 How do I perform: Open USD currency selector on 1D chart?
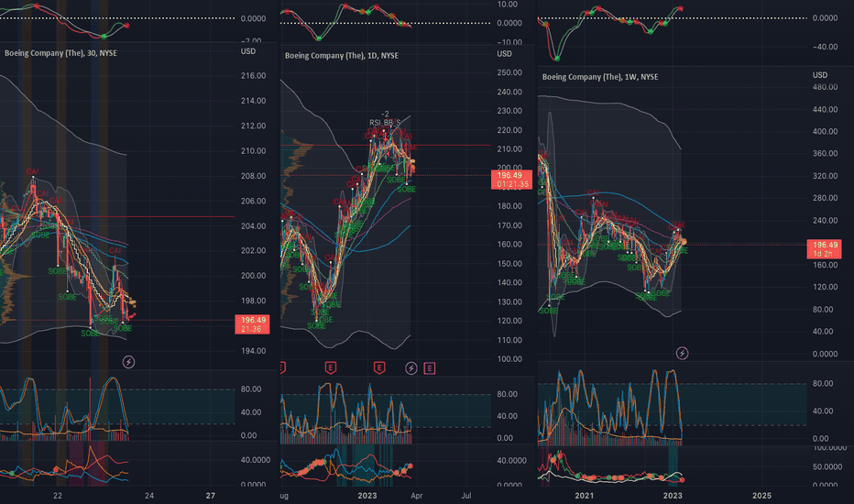(504, 54)
